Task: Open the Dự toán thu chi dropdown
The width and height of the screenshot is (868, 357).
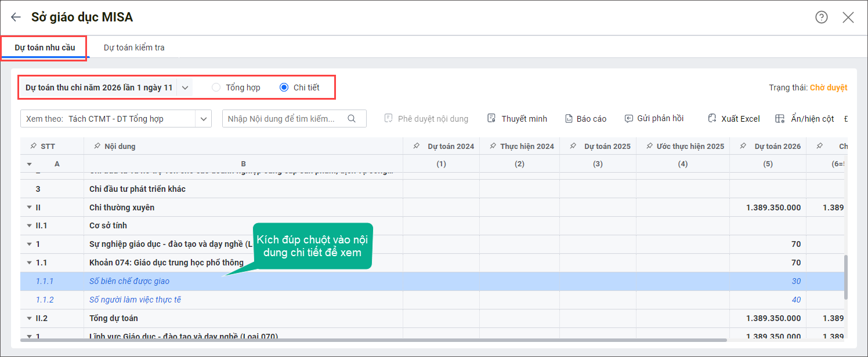Action: coord(185,88)
